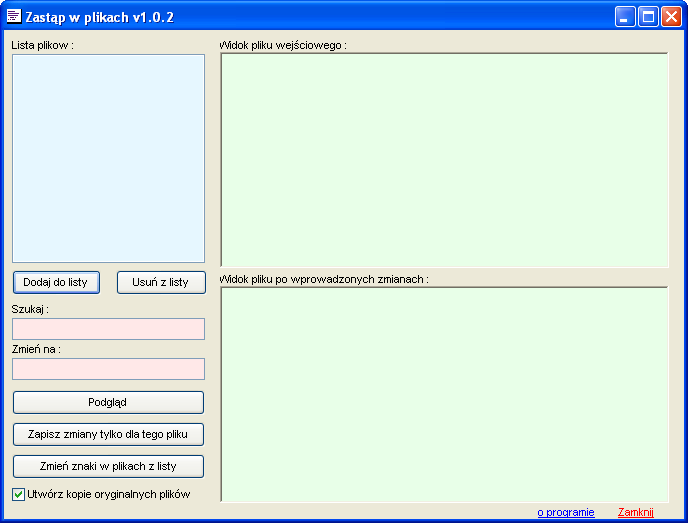The image size is (688, 523).
Task: Click the red 'Zamknij' link
Action: tap(635, 512)
